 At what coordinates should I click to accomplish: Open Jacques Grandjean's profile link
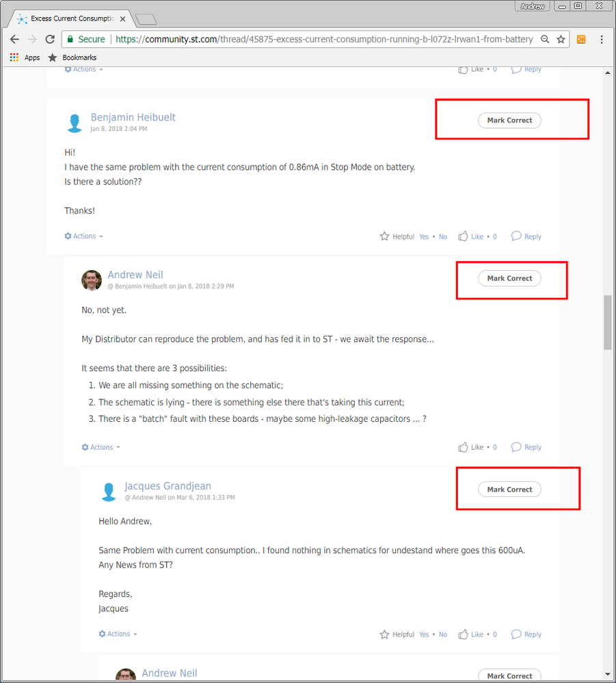(x=168, y=486)
